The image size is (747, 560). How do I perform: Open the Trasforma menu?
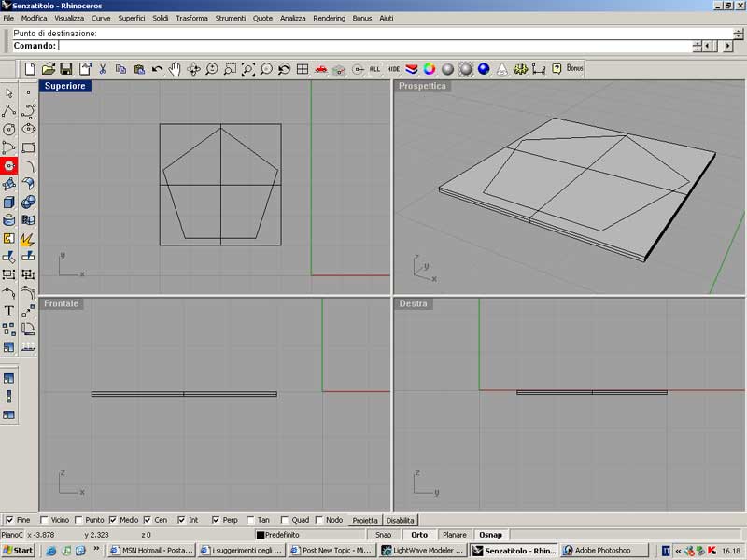pyautogui.click(x=191, y=18)
